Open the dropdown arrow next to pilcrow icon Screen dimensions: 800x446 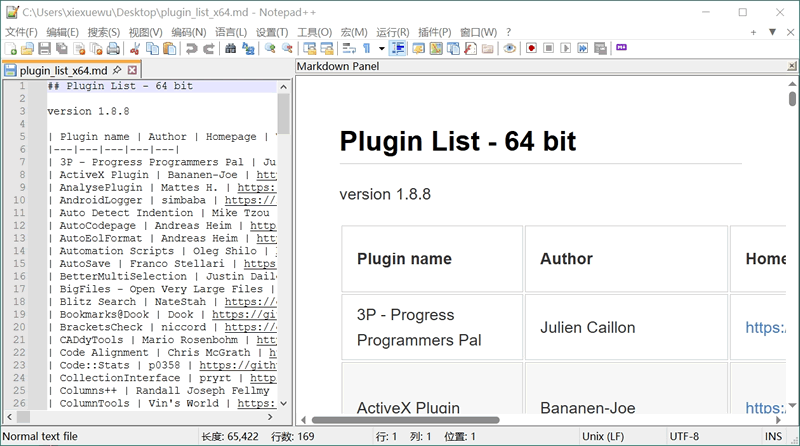pos(381,48)
